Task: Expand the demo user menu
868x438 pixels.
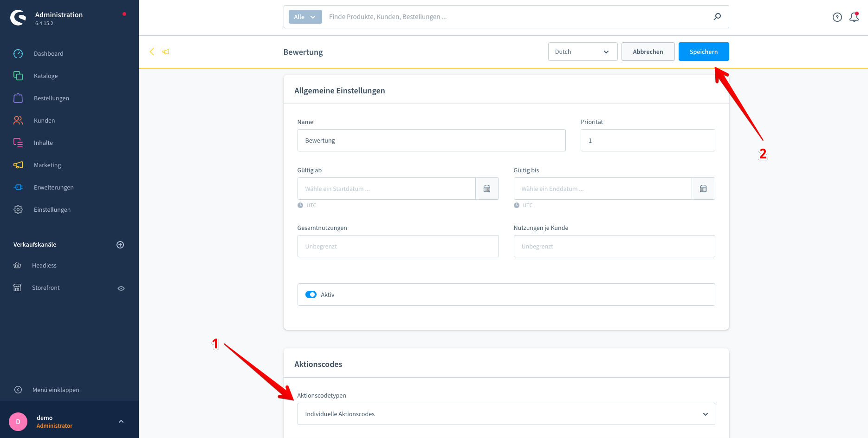Action: point(121,421)
